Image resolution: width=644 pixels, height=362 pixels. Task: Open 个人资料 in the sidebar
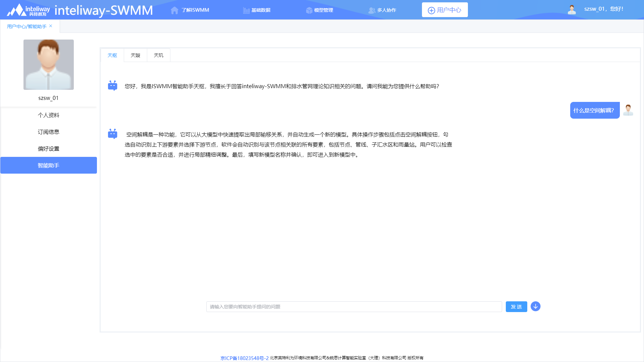click(49, 115)
